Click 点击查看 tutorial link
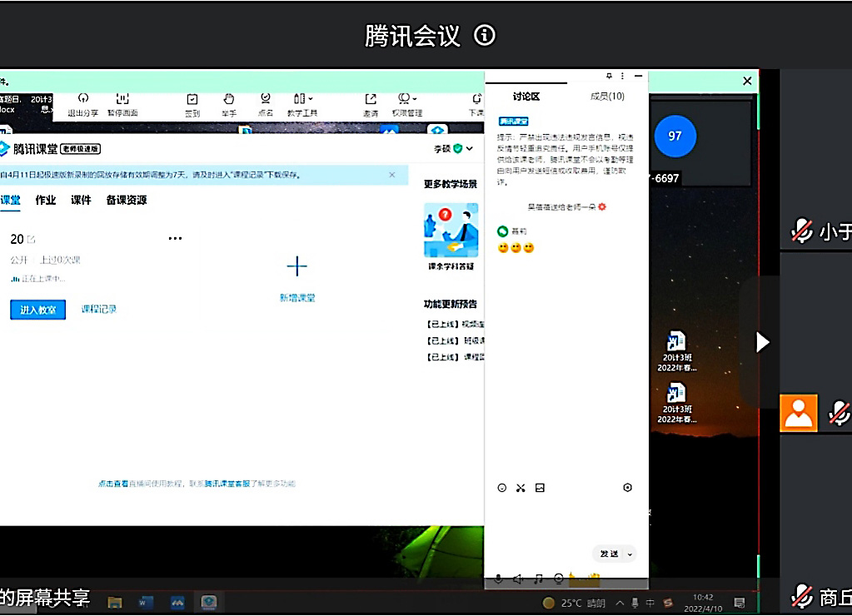 coord(113,484)
